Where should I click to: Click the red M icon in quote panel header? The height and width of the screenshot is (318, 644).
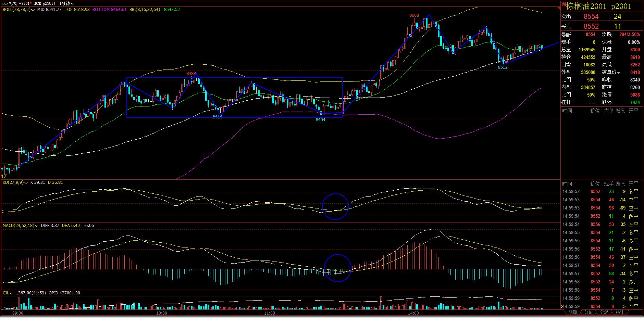(563, 4)
